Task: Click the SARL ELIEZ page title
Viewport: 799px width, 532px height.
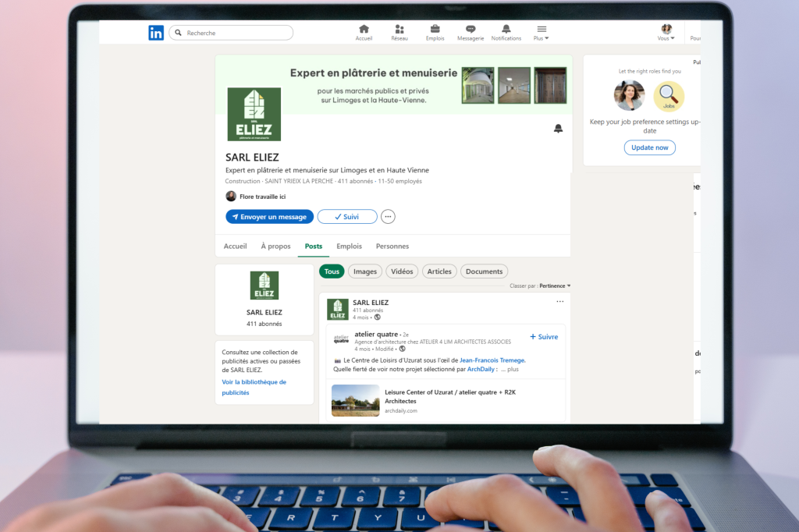Action: [x=252, y=158]
